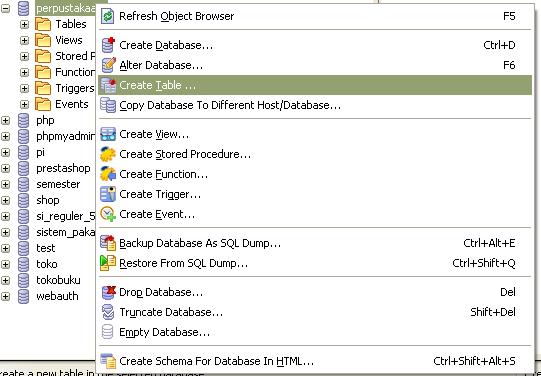Select the pi database

coord(40,153)
